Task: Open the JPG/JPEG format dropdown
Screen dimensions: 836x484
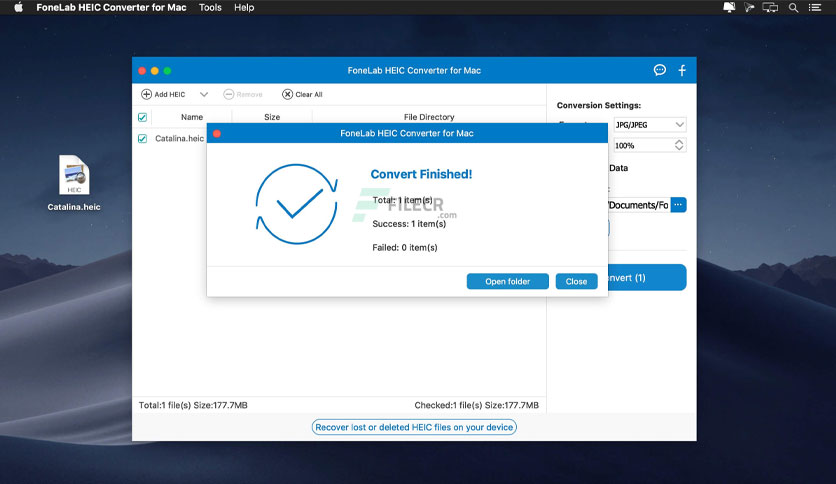Action: tap(649, 125)
